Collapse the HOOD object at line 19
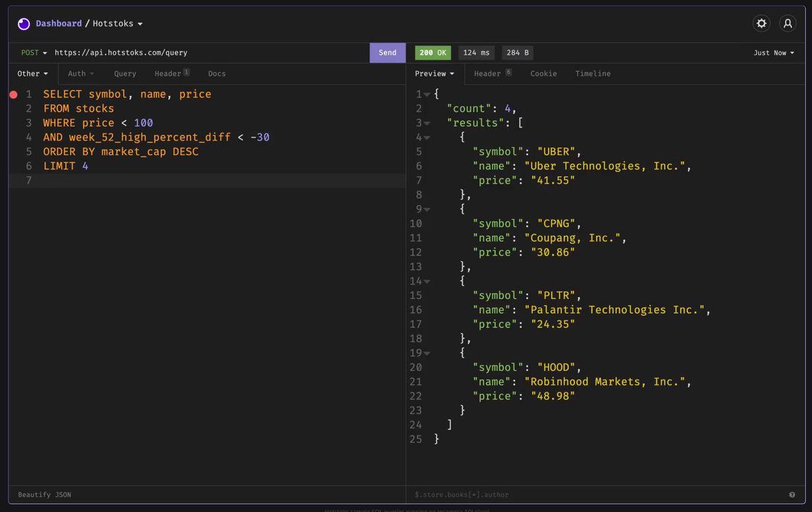Viewport: 812px width, 512px height. [427, 353]
